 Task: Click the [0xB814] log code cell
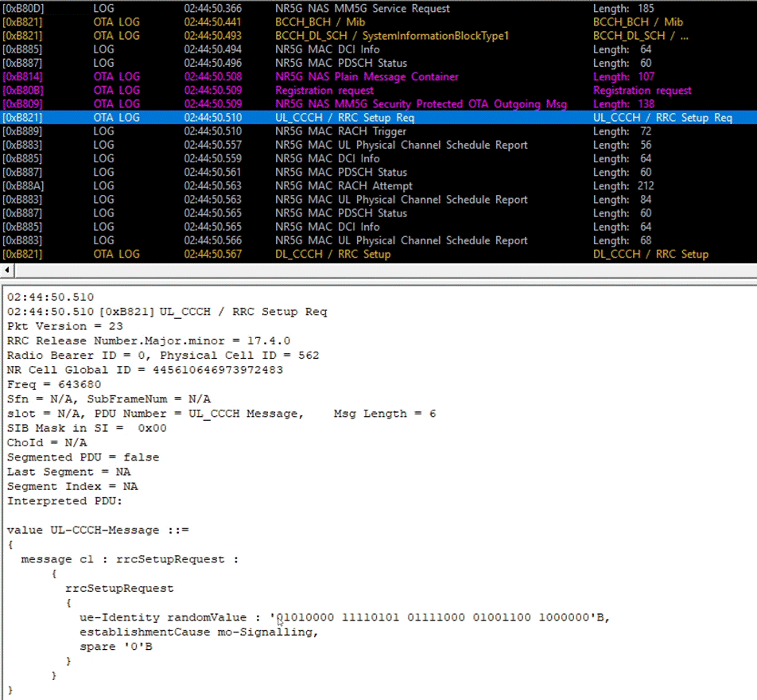(22, 76)
